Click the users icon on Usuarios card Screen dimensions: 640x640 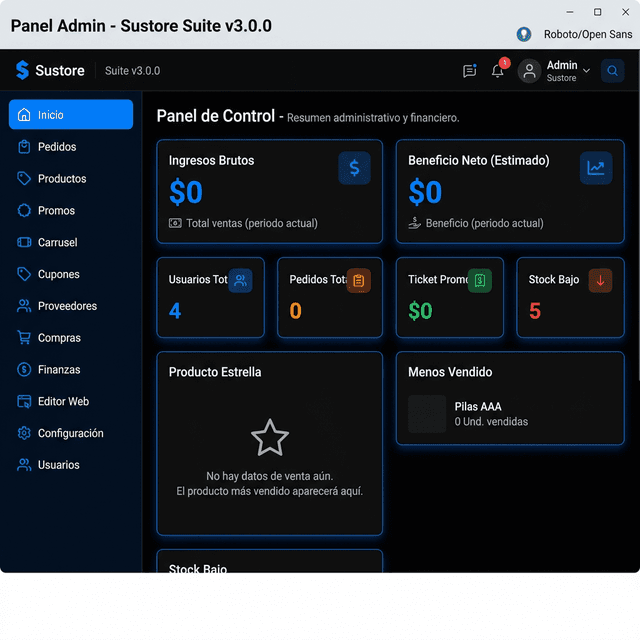tap(240, 280)
